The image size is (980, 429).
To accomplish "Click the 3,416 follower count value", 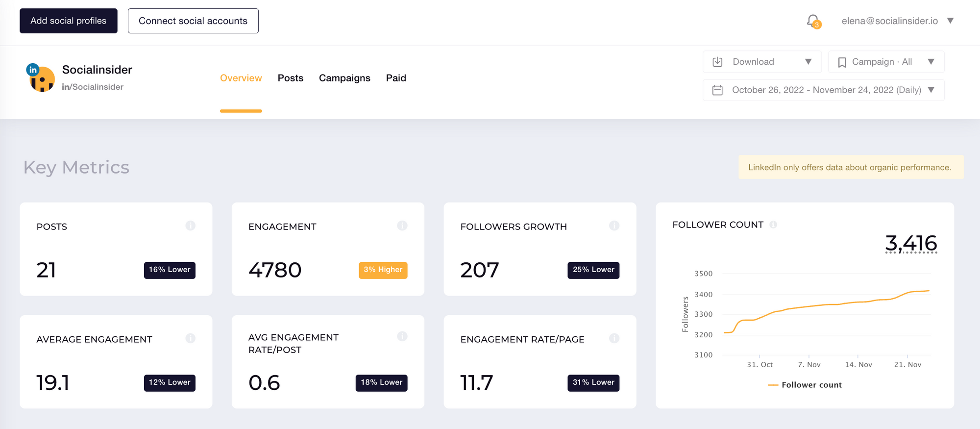I will [911, 243].
